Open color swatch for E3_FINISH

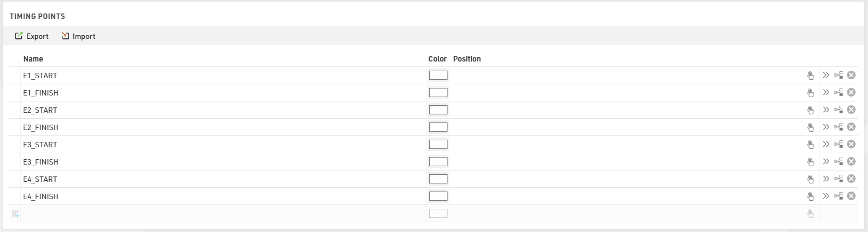pyautogui.click(x=438, y=162)
